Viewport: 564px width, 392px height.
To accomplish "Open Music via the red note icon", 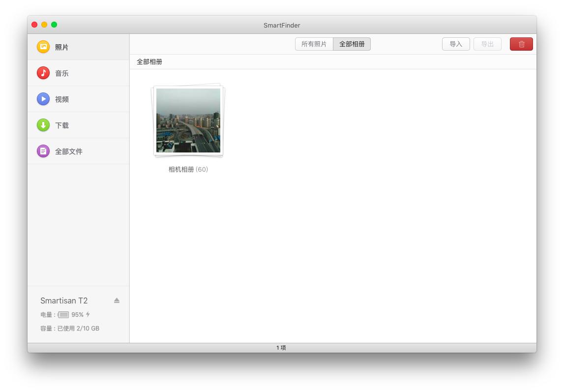I will (x=43, y=73).
